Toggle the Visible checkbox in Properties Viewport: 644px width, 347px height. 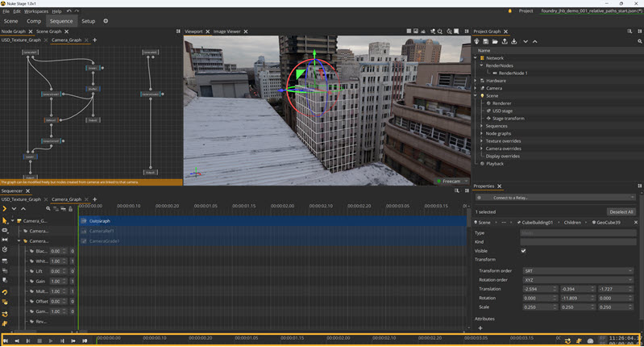524,250
